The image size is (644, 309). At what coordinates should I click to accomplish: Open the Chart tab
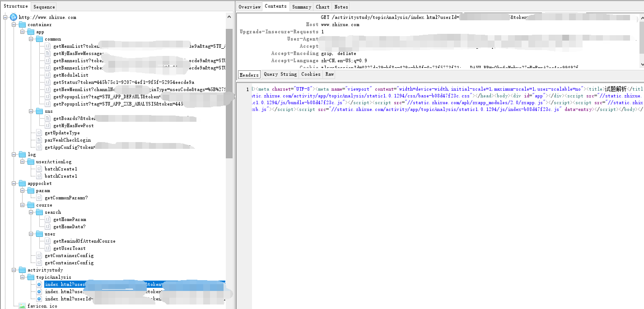[322, 7]
